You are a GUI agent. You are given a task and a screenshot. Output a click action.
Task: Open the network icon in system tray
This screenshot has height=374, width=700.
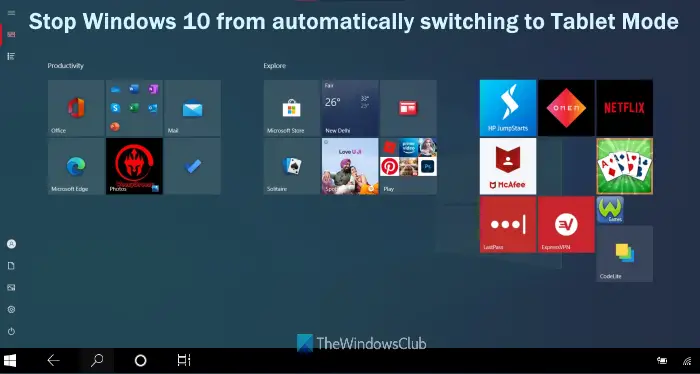point(687,361)
